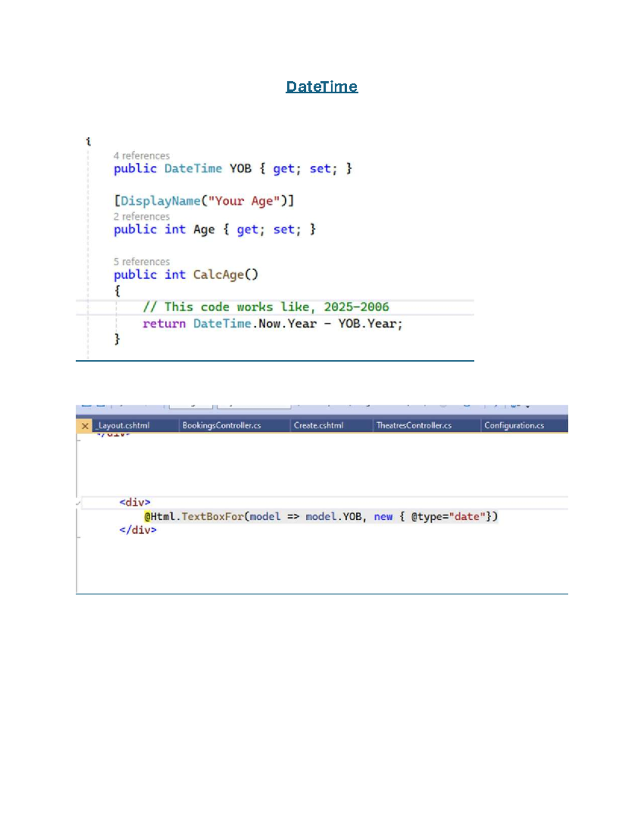The width and height of the screenshot is (644, 834).
Task: Open the '5 references' code lens above CalcAge
Action: click(x=141, y=262)
